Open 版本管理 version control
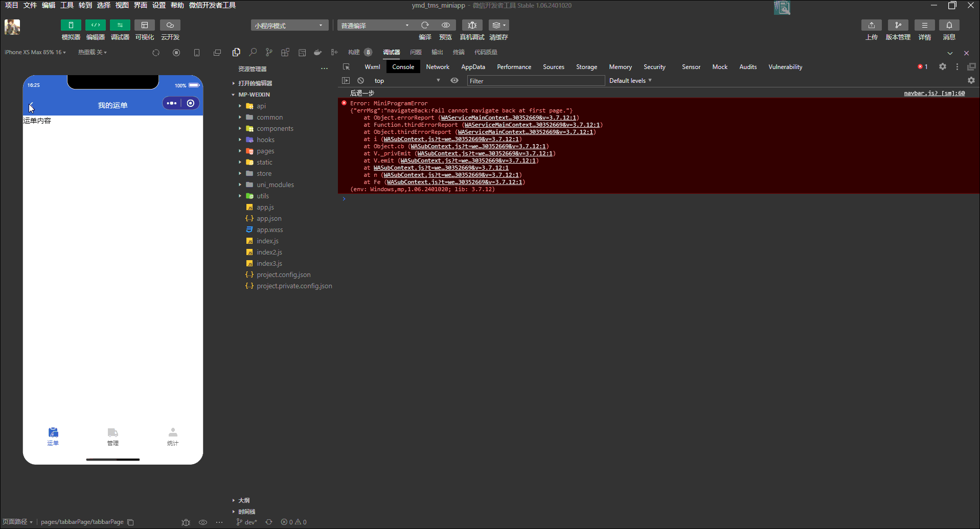Image resolution: width=980 pixels, height=529 pixels. [x=898, y=25]
